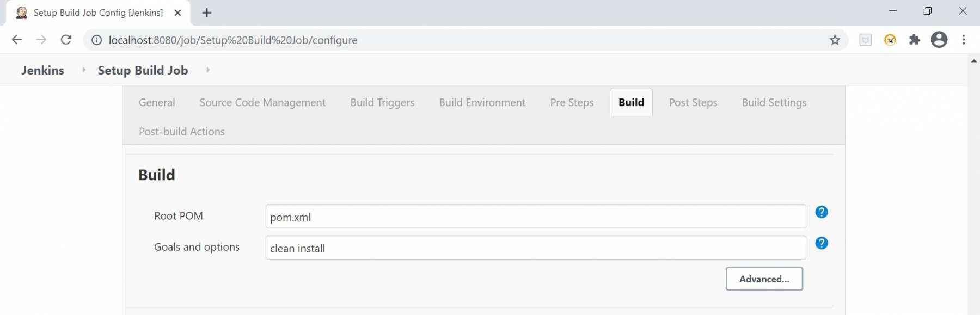Open the Advanced... options

(764, 279)
